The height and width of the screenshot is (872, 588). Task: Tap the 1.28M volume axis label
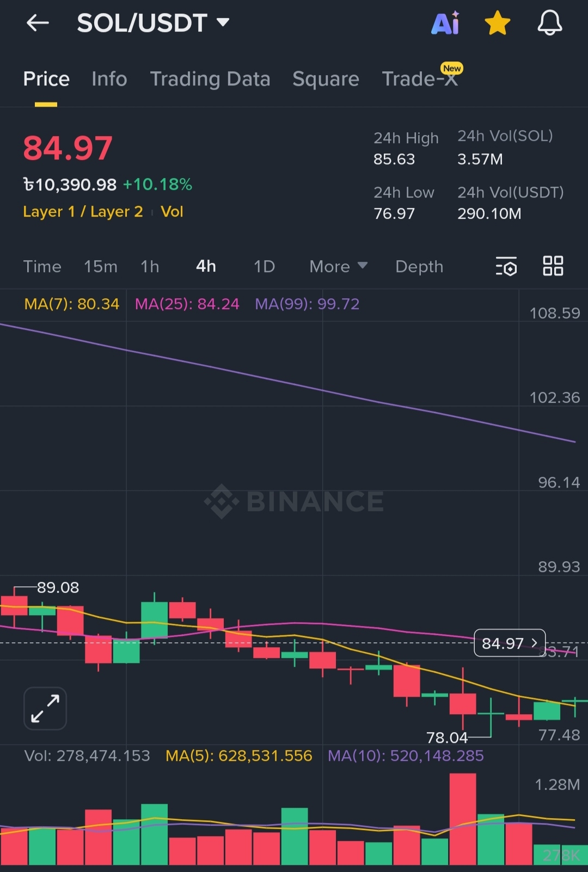[x=558, y=785]
